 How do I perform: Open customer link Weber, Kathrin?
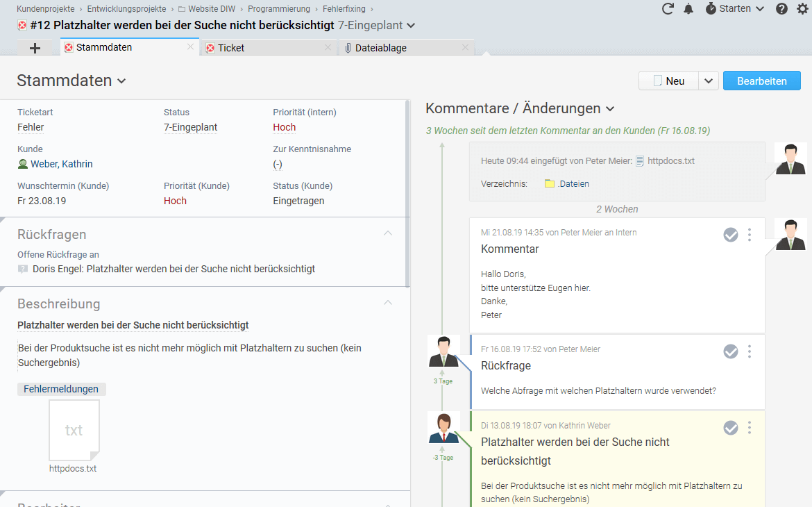click(x=61, y=164)
